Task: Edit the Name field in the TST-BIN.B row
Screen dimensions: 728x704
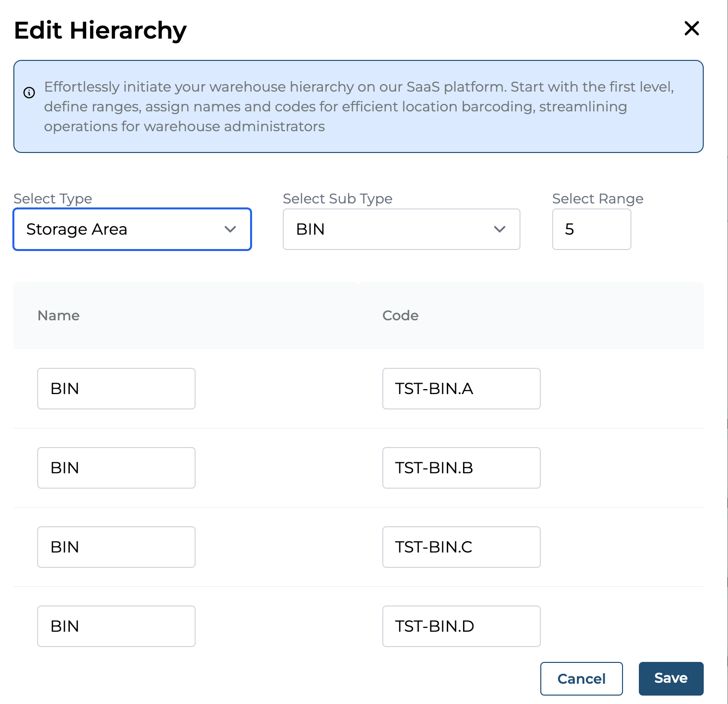Action: 116,468
